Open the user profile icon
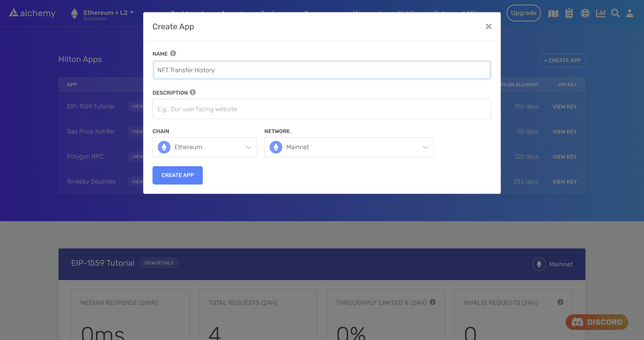 (629, 13)
